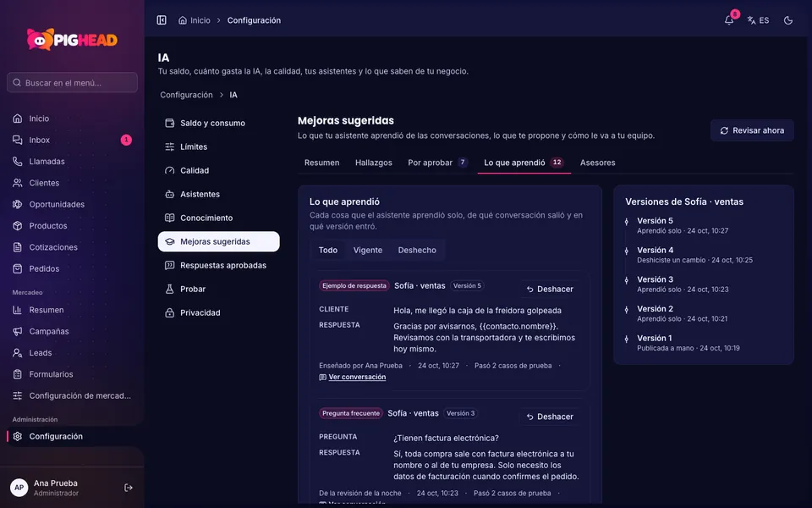
Task: Open Clientes in the sidebar
Action: point(72,183)
